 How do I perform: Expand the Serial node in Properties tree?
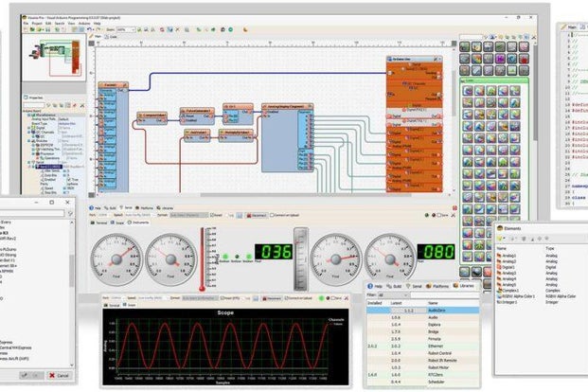point(28,163)
